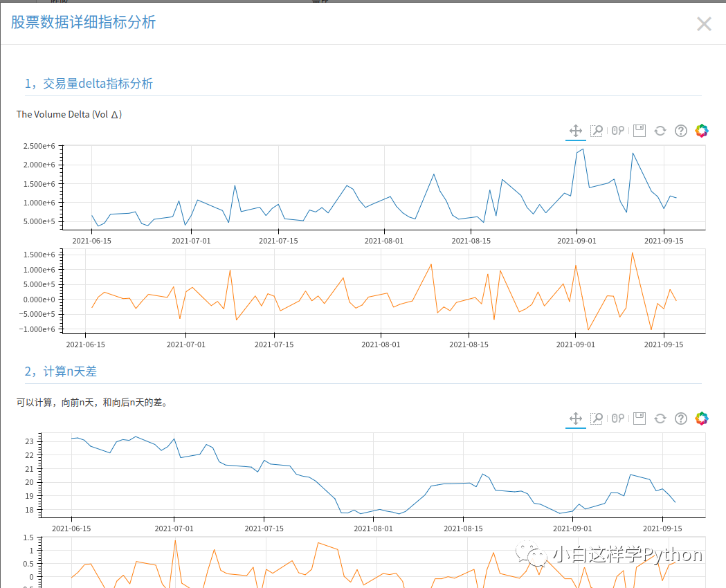Close the 股票数据详细指标分析 dialog
Screen dimensions: 726x588
[703, 24]
